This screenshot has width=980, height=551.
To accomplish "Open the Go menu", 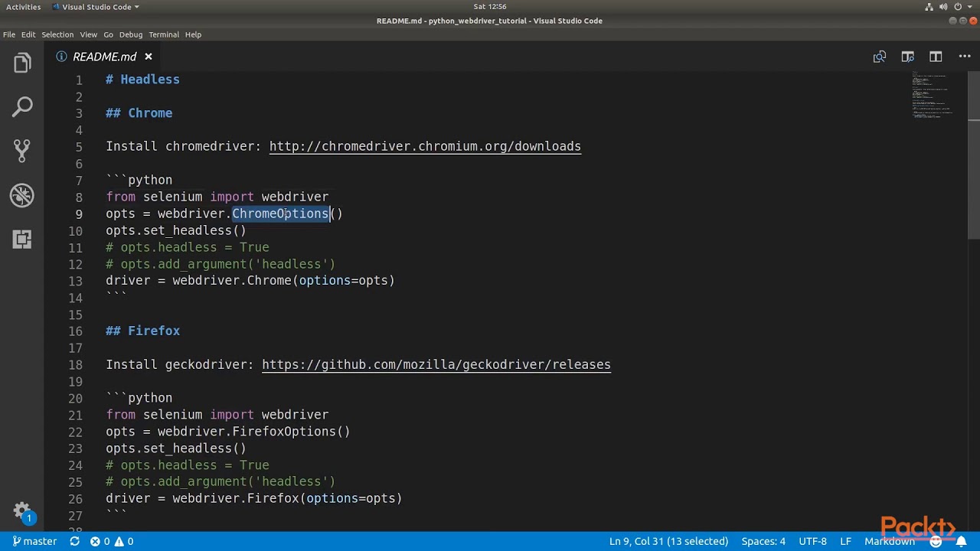I will [108, 34].
